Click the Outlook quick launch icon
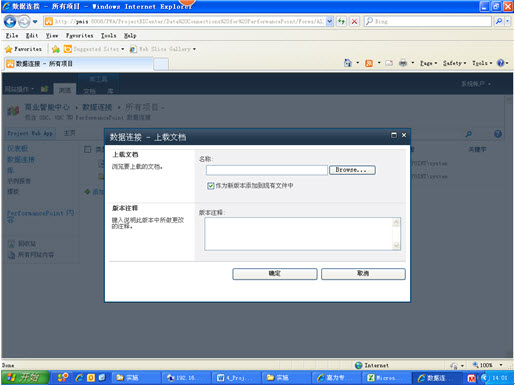Screen dimensions: 515x387 click(x=91, y=378)
